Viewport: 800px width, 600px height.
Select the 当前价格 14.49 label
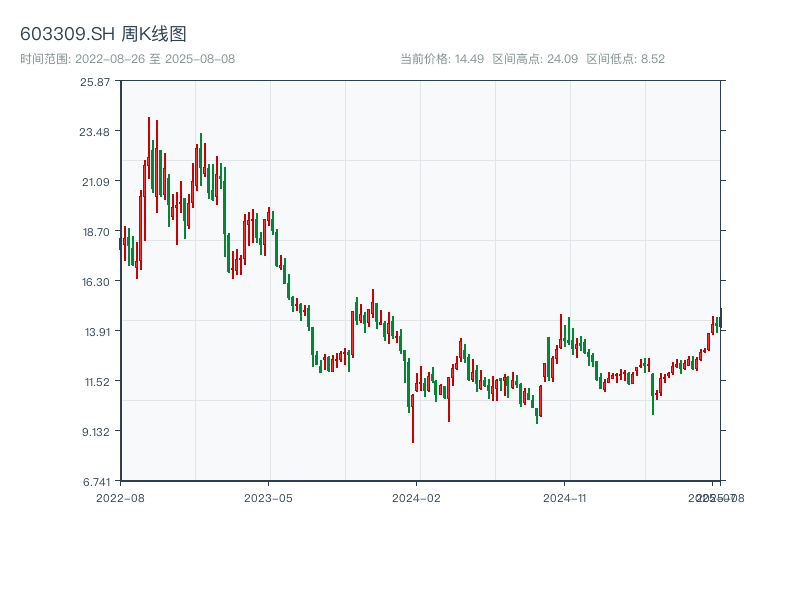[x=442, y=59]
